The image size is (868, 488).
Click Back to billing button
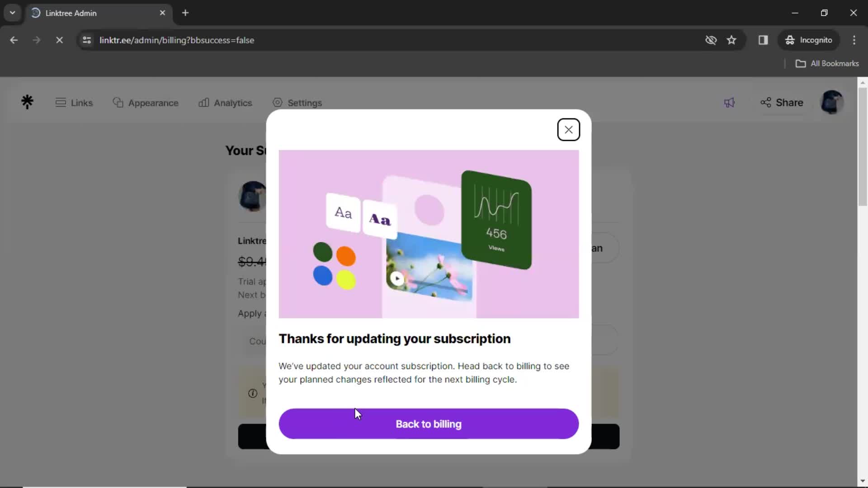point(429,424)
